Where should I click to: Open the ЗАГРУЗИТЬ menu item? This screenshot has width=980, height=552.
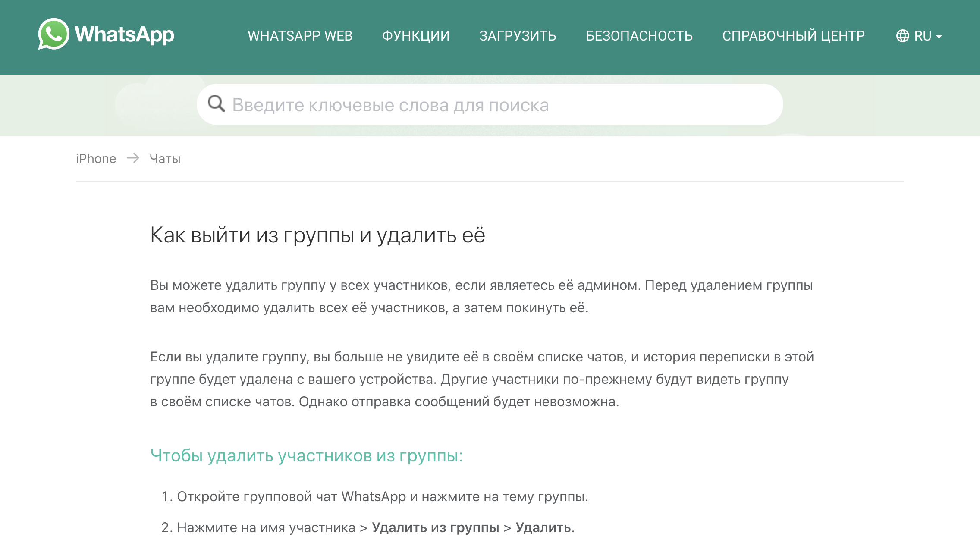click(518, 36)
